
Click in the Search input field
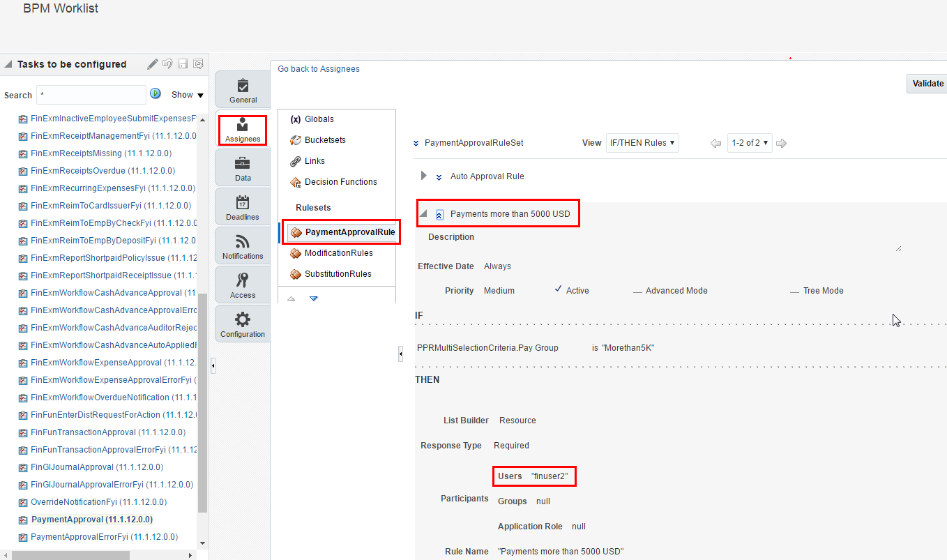(x=91, y=95)
